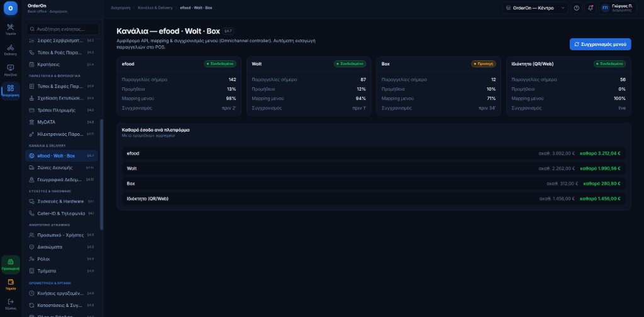
Task: Select the Wolt row in Καθαρό έσοδο list
Action: coord(374,169)
